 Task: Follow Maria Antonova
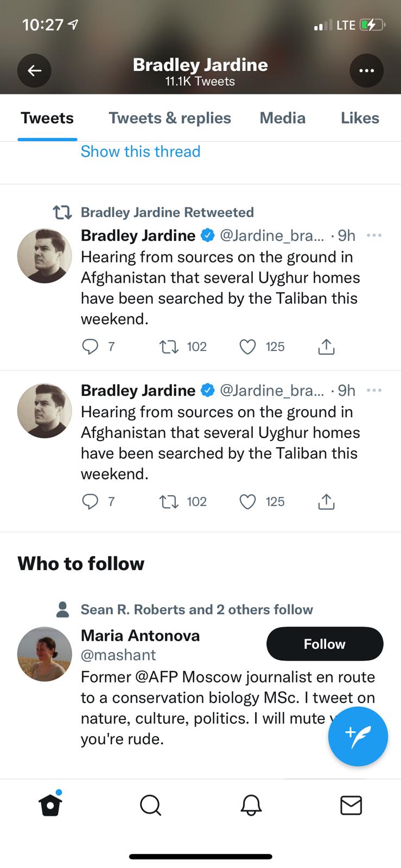(x=324, y=644)
